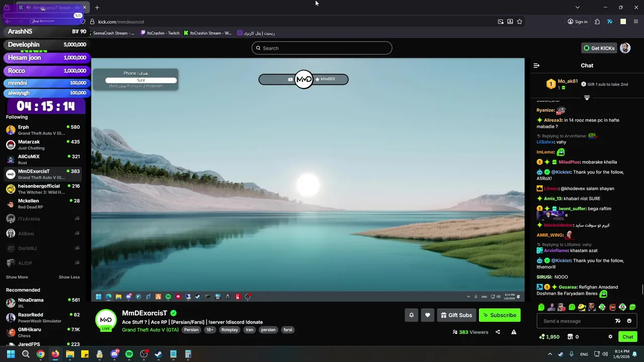Screen dimensions: 644x362
Task: Click the Gift Subs button
Action: point(456,315)
